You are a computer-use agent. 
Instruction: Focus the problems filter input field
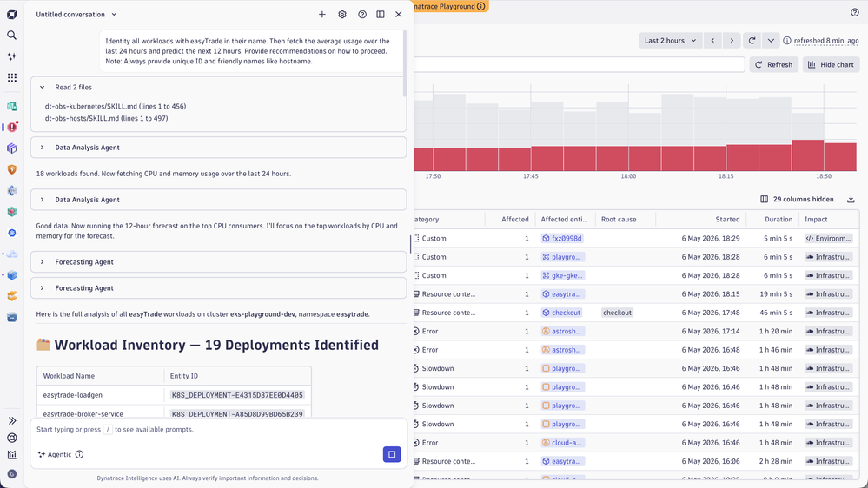[579, 65]
